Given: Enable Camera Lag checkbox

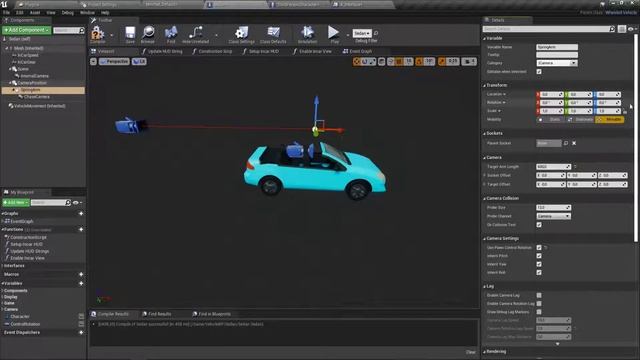Looking at the screenshot, I should [x=539, y=295].
